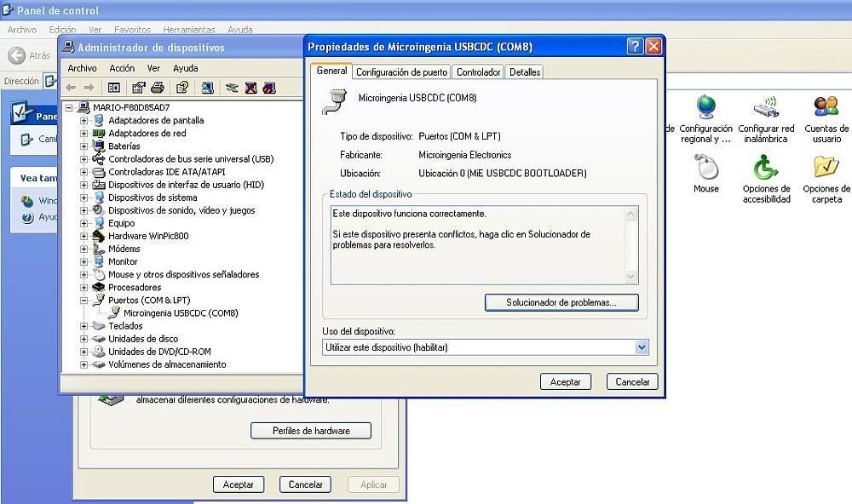Select the Monitor entry in device tree
Screen dimensions: 852x504
[123, 261]
